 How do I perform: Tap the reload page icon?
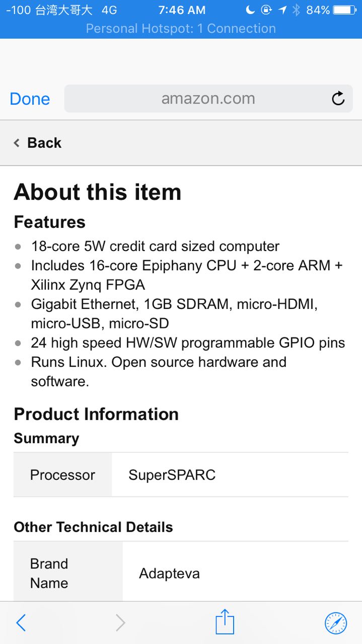point(338,98)
